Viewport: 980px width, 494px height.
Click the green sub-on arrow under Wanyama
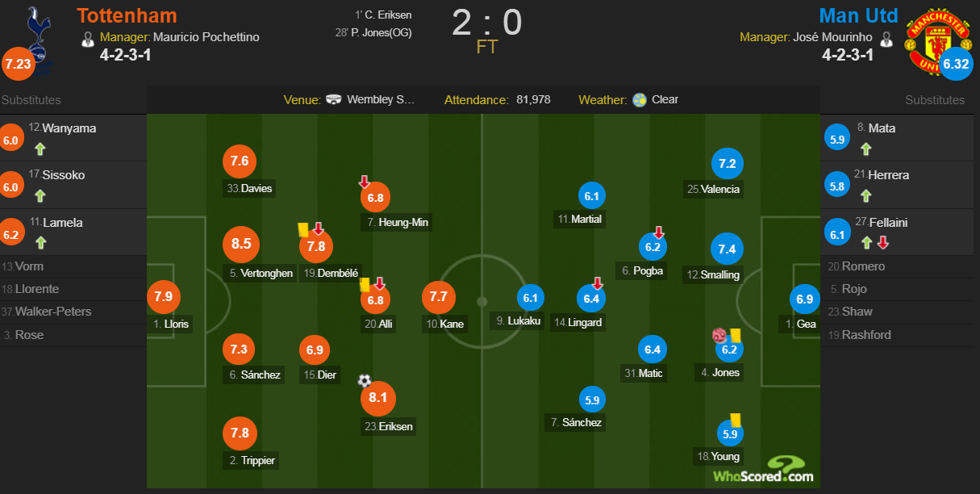[x=40, y=149]
